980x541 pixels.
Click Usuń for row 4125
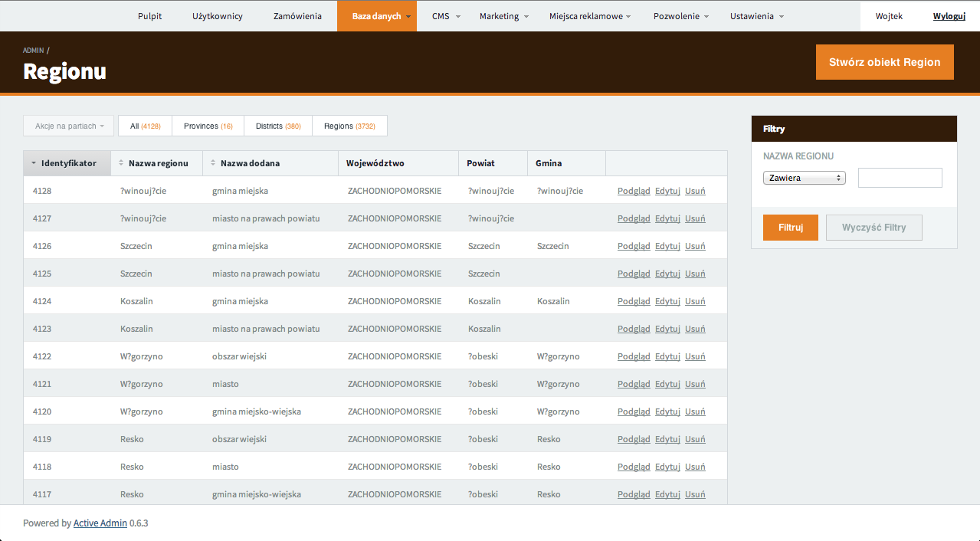pos(695,274)
